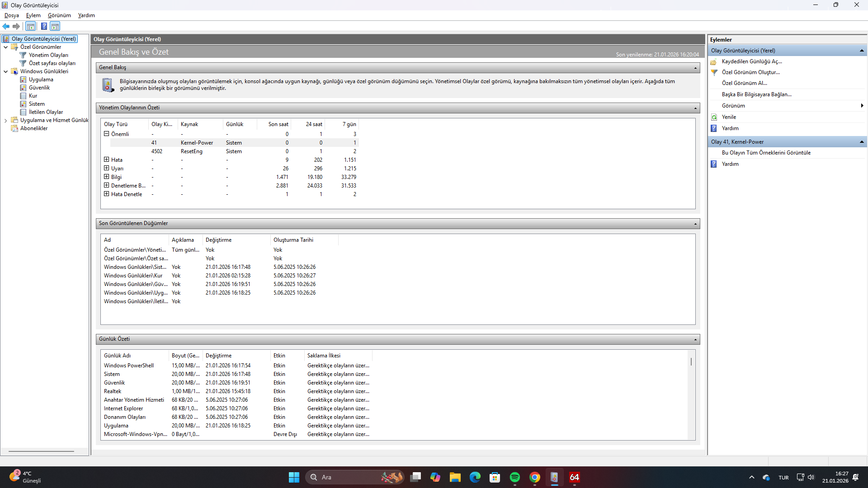Show hidden system tray icons
The image size is (868, 488).
tap(751, 477)
